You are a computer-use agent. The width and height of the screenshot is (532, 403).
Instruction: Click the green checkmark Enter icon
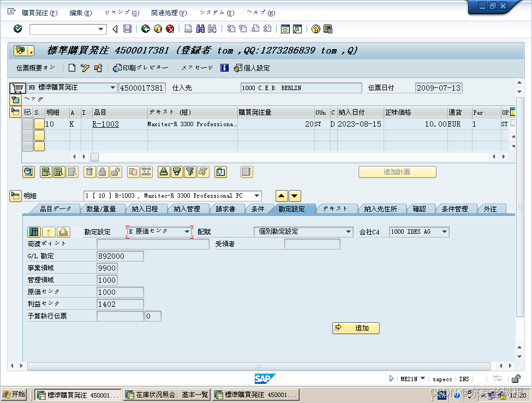pyautogui.click(x=18, y=29)
